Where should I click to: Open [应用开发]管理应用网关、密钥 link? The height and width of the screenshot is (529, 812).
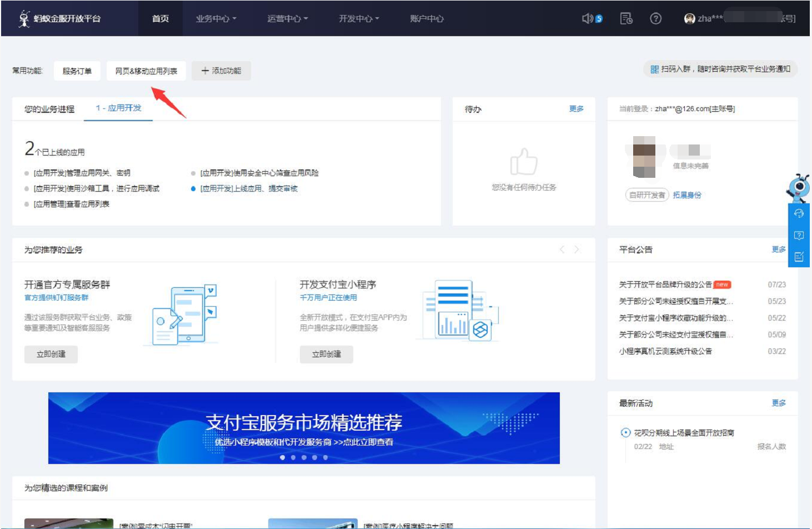(82, 173)
